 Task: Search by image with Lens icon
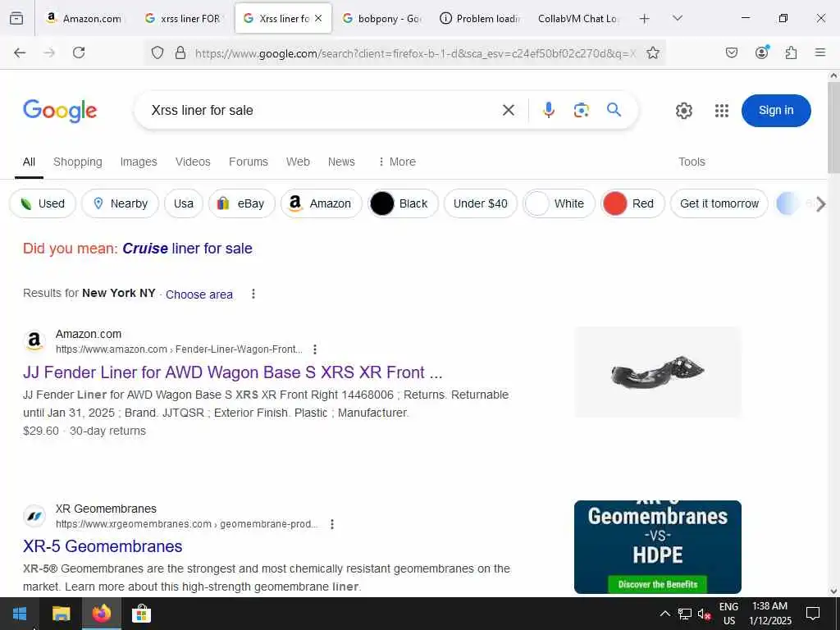(582, 111)
